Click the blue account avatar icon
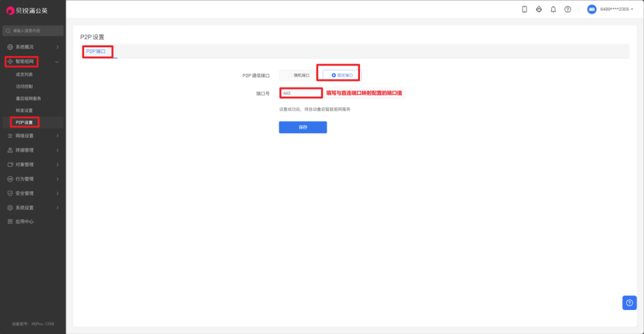 click(591, 9)
